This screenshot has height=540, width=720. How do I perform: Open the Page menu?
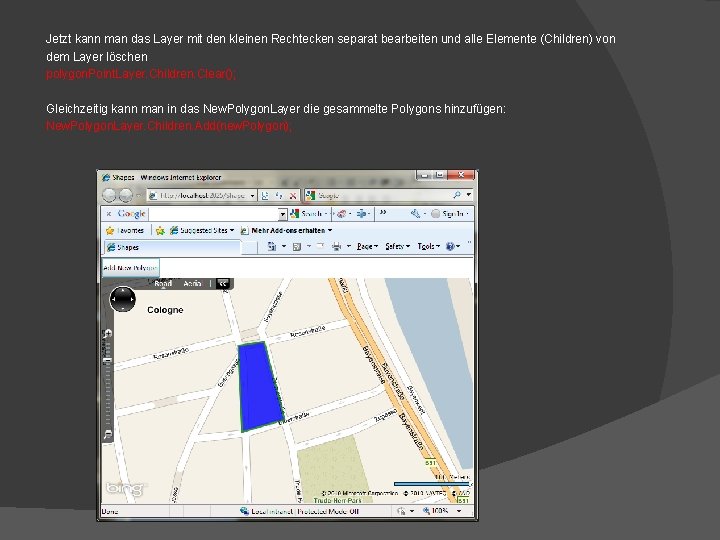pyautogui.click(x=367, y=247)
